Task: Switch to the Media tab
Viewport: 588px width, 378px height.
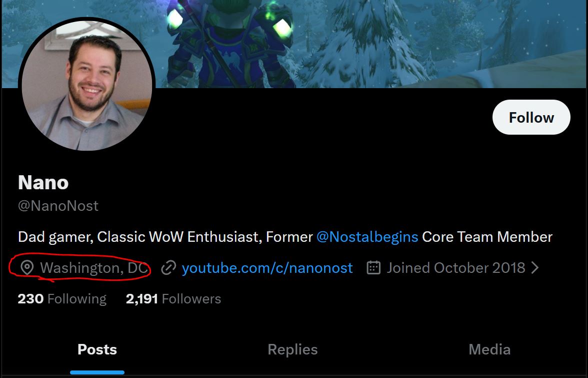Action: (x=489, y=349)
